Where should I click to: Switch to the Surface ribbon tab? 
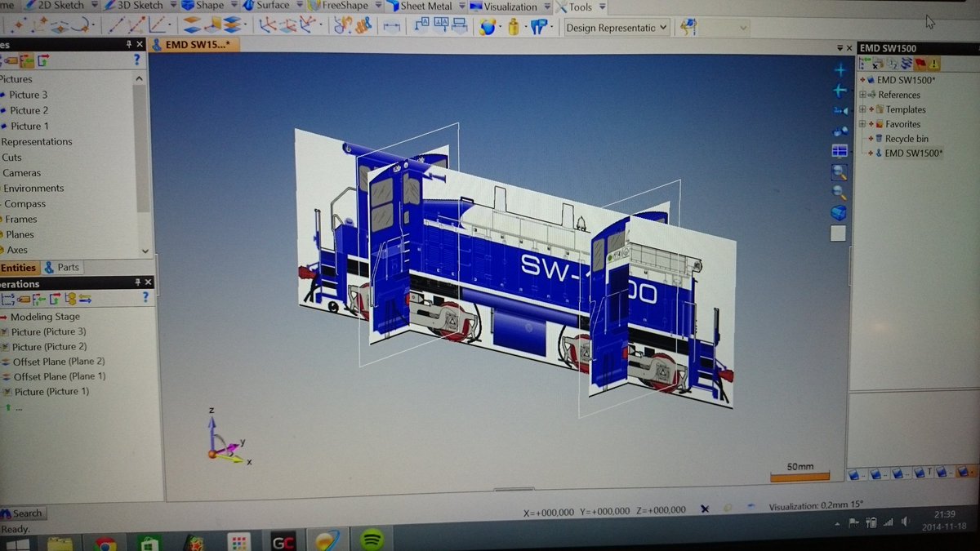272,6
